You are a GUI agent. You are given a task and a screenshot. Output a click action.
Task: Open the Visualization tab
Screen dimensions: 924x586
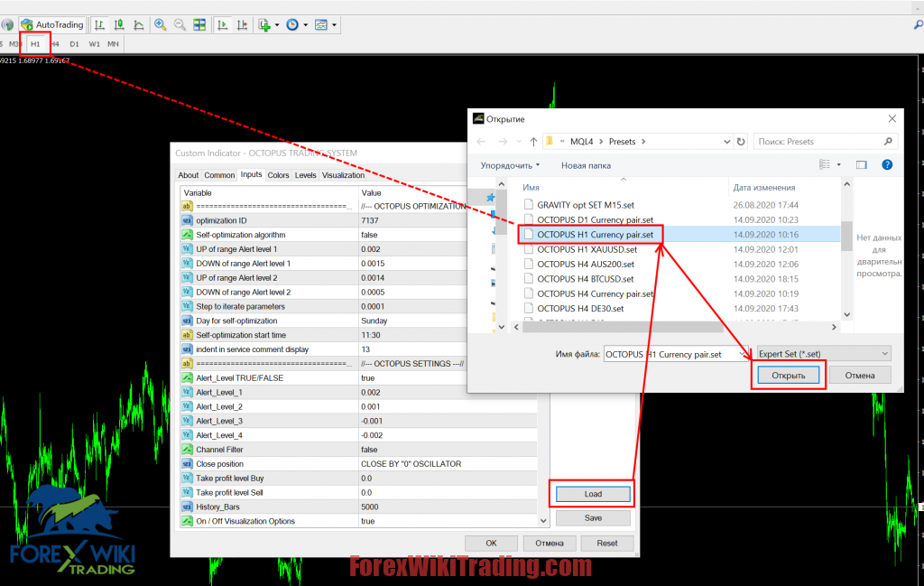(343, 175)
